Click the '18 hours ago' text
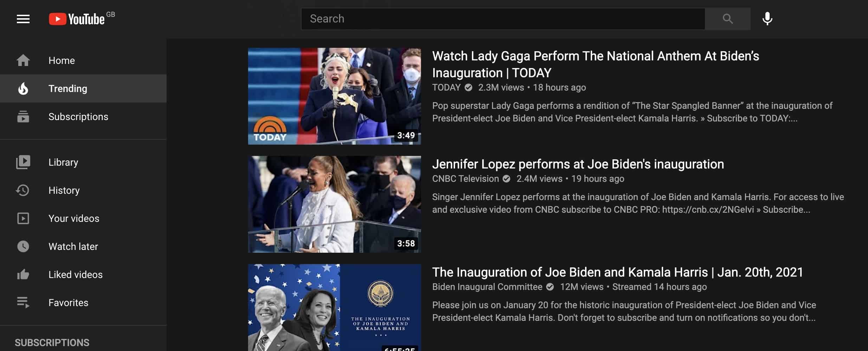 tap(559, 87)
